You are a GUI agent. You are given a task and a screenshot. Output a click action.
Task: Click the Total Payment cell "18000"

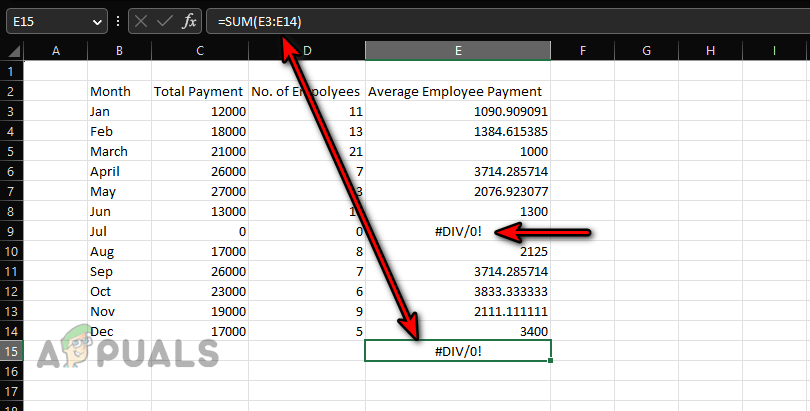click(200, 131)
